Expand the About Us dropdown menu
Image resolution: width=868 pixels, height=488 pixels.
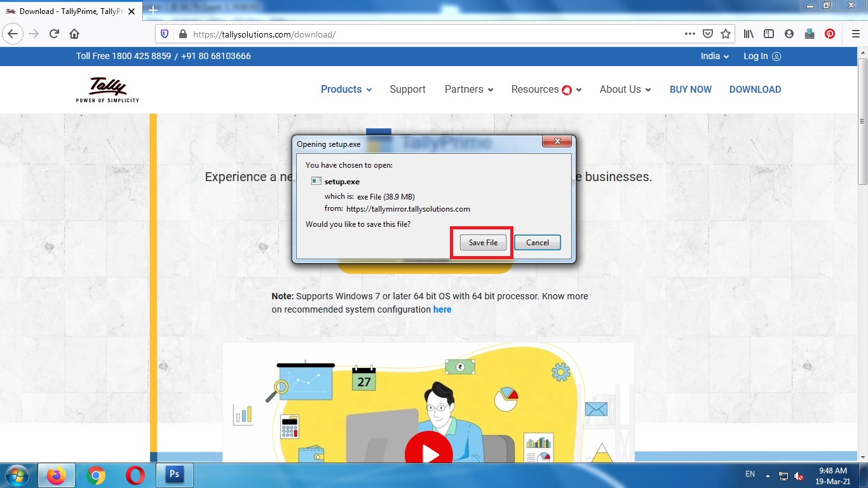pyautogui.click(x=625, y=90)
